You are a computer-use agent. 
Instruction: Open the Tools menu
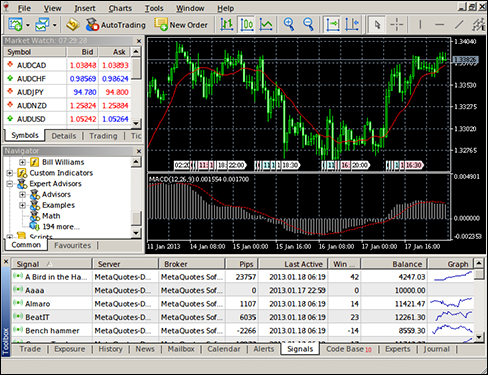(x=154, y=8)
